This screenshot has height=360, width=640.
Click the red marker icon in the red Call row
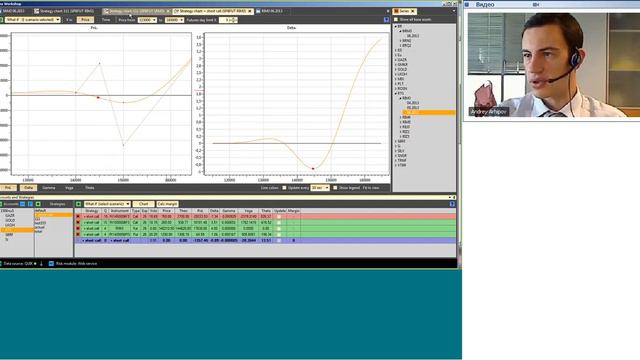pos(78,216)
